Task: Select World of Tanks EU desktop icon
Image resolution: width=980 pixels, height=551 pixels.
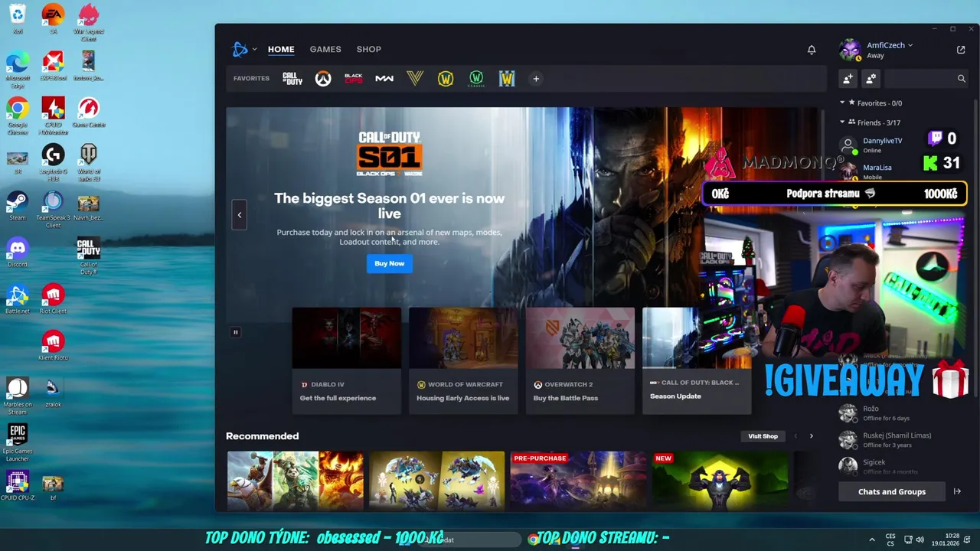Action: (88, 163)
